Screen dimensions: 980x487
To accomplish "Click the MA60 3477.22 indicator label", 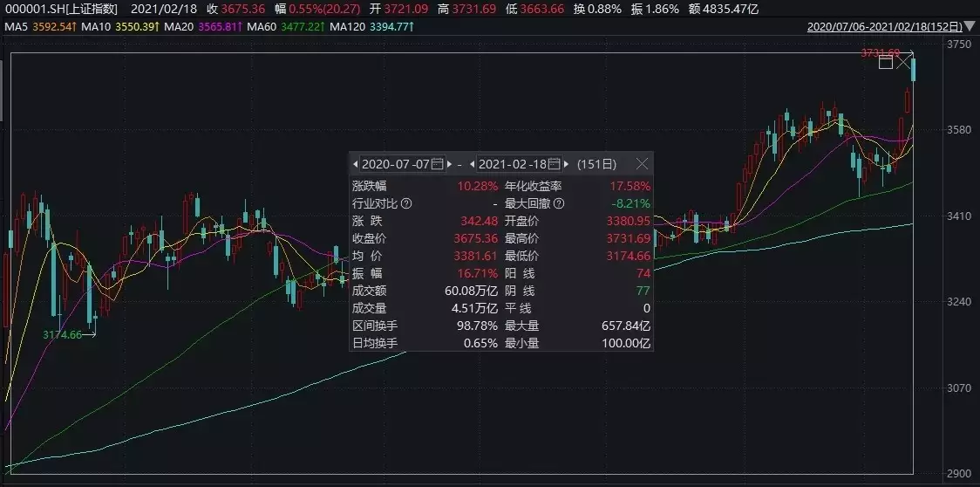I will (286, 27).
